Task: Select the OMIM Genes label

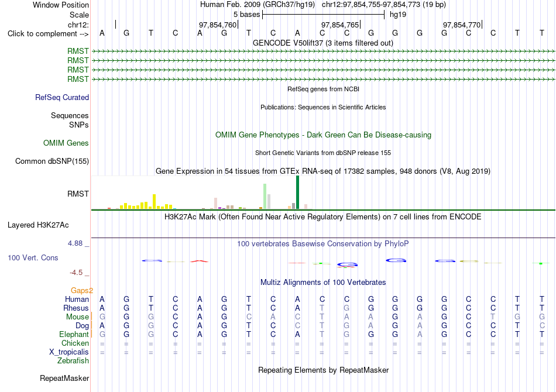Action: (66, 143)
